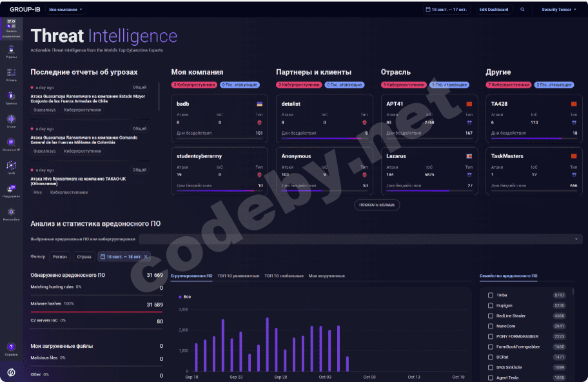
Task: Click the flag icon on Lazarus card
Action: [x=469, y=156]
